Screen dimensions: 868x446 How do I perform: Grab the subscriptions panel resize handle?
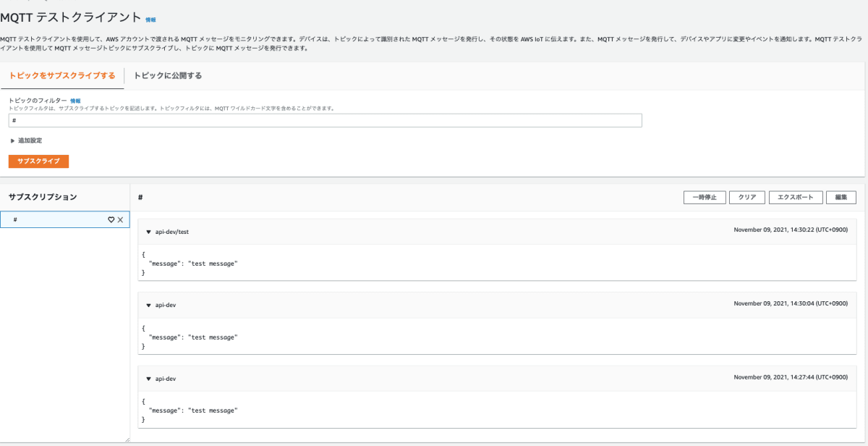tap(127, 439)
